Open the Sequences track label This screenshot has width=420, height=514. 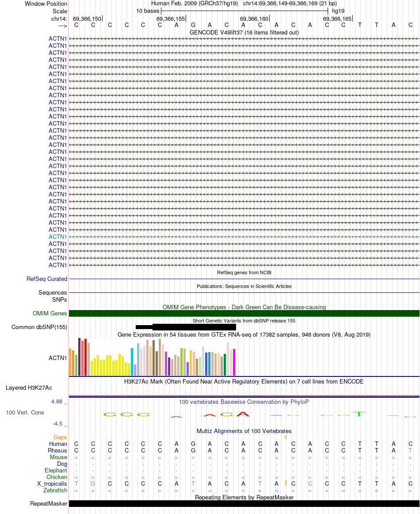[x=53, y=292]
